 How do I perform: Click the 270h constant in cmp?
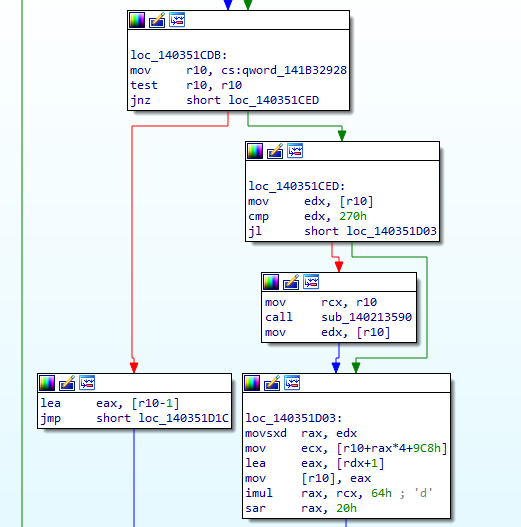point(353,216)
